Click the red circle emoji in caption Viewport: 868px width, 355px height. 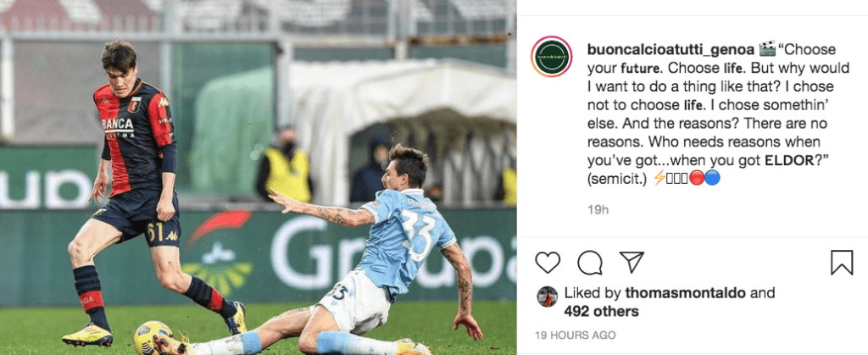(x=697, y=178)
